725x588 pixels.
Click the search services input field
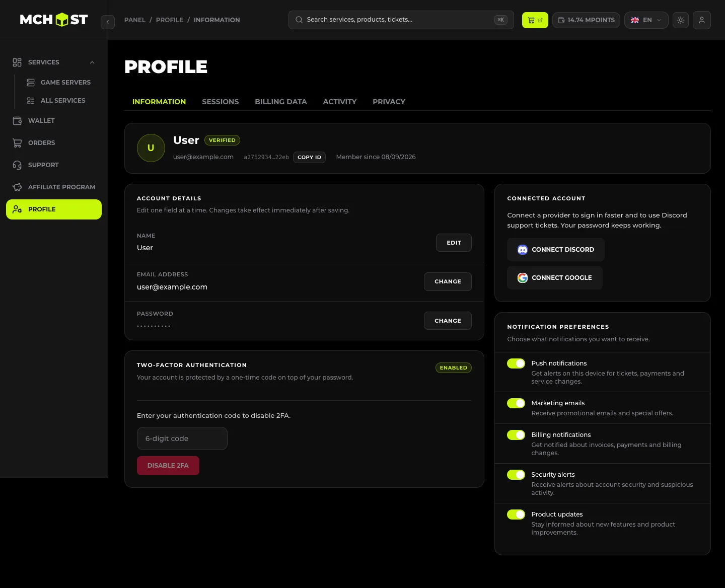(401, 20)
